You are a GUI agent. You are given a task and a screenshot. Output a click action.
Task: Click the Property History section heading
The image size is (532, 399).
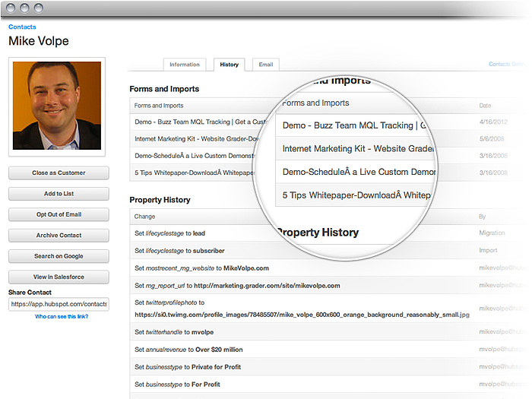pos(160,200)
